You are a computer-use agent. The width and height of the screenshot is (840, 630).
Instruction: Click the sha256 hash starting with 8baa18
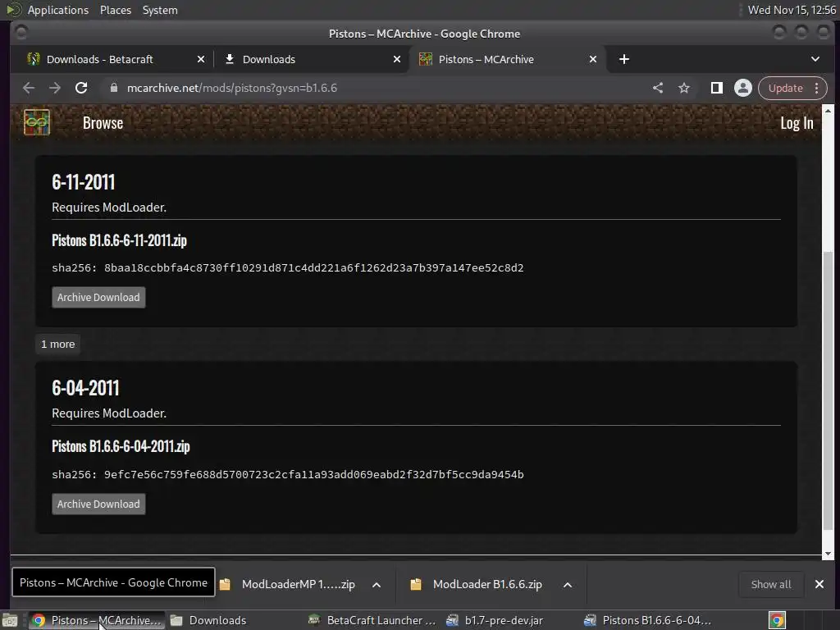[x=314, y=268]
